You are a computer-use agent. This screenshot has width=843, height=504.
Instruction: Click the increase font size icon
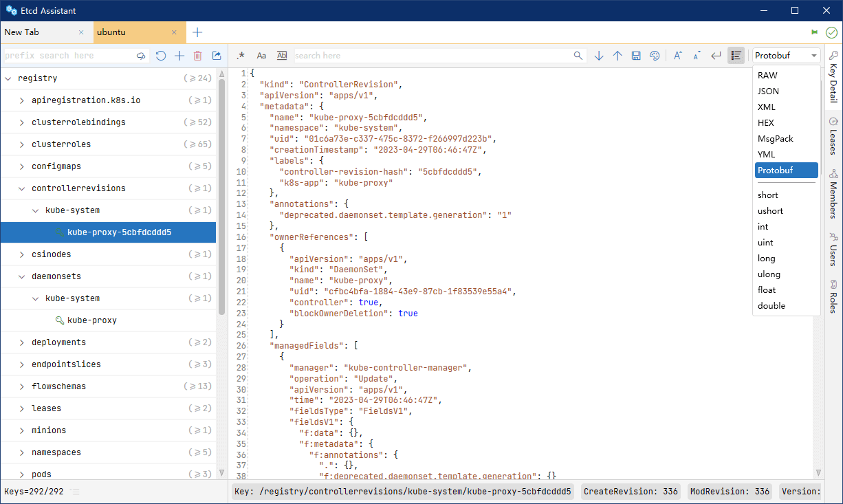677,56
